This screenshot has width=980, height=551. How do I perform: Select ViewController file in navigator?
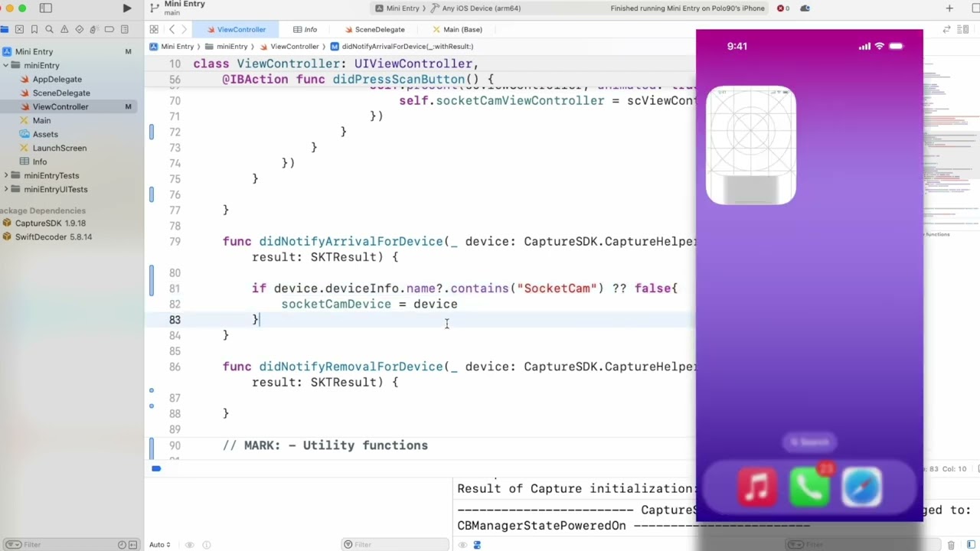(60, 107)
